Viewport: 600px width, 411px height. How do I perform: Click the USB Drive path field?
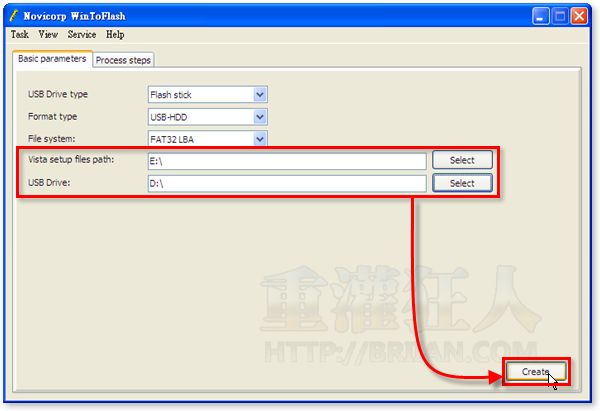point(286,183)
